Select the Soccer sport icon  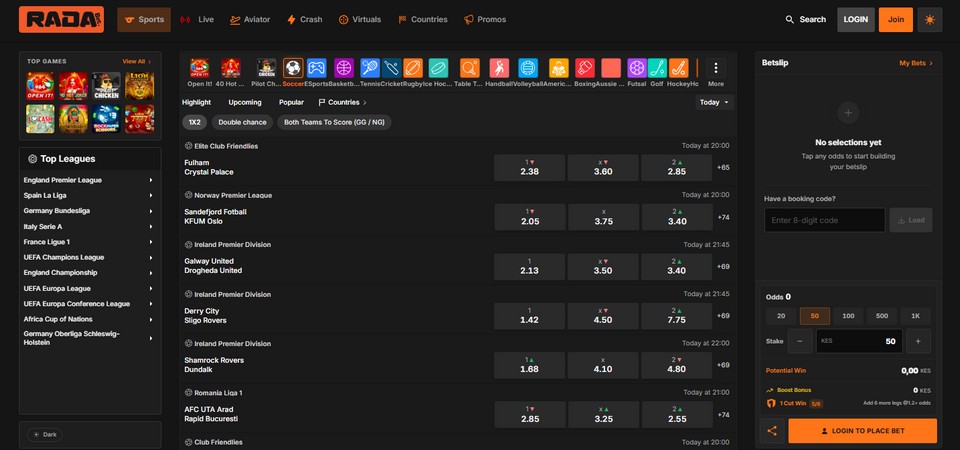[x=293, y=68]
